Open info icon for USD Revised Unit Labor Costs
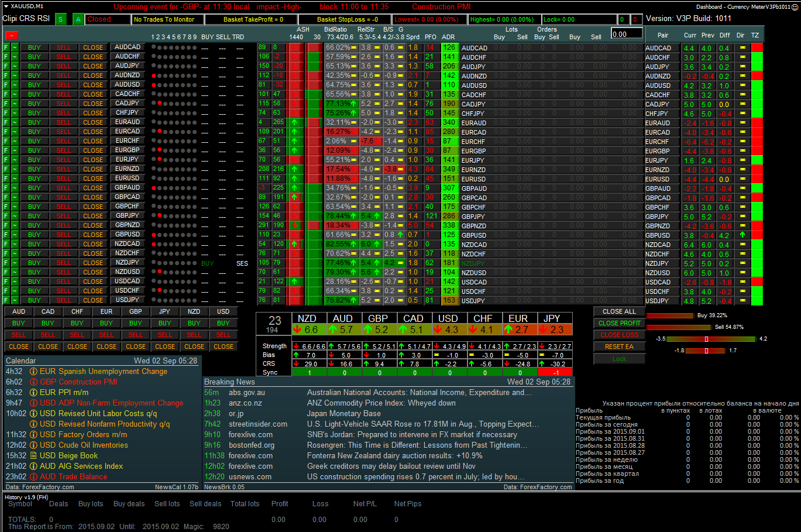 tap(33, 414)
